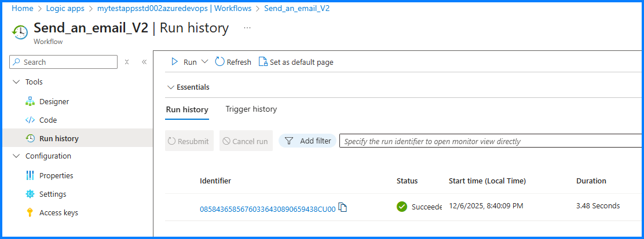The image size is (644, 239).
Task: Click the green Succeeded check icon
Action: point(402,207)
